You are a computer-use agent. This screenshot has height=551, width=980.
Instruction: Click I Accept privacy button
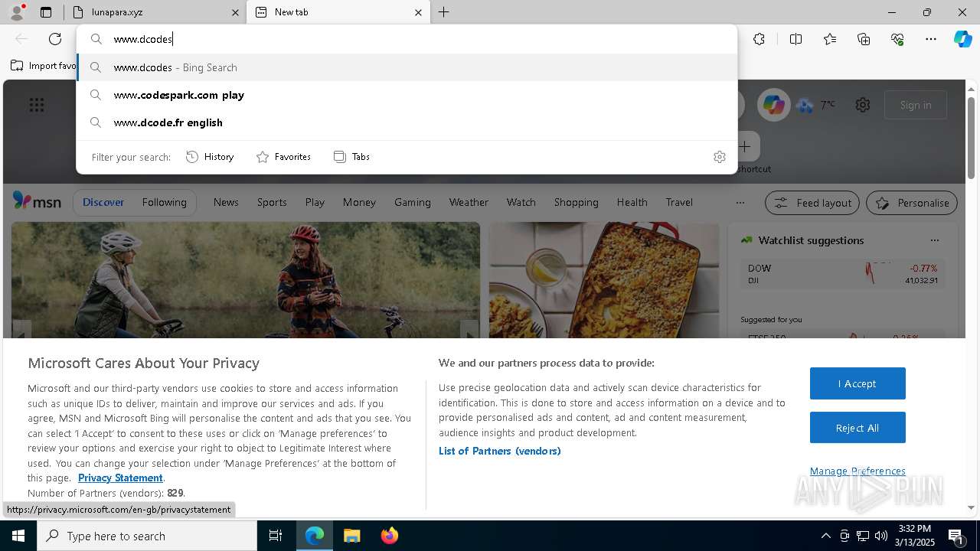coord(857,383)
